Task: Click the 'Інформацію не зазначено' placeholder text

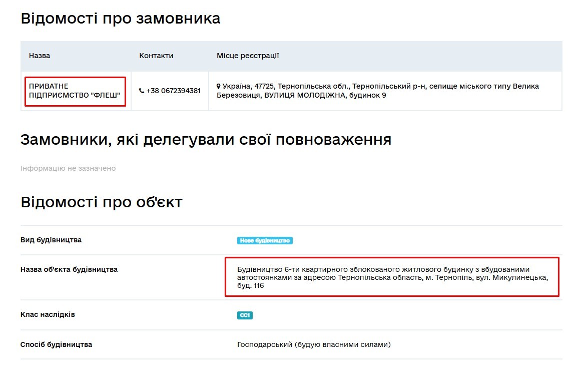Action: click(x=68, y=168)
